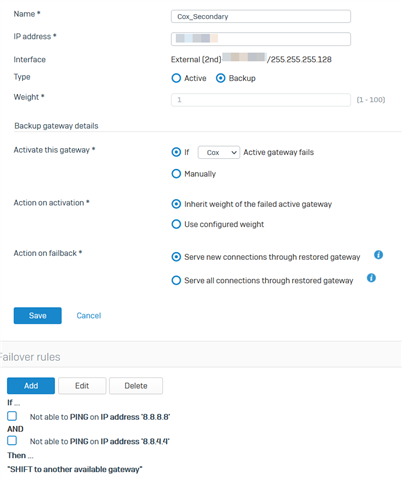Click the Edit failover rule button
402x480 pixels.
(82, 386)
